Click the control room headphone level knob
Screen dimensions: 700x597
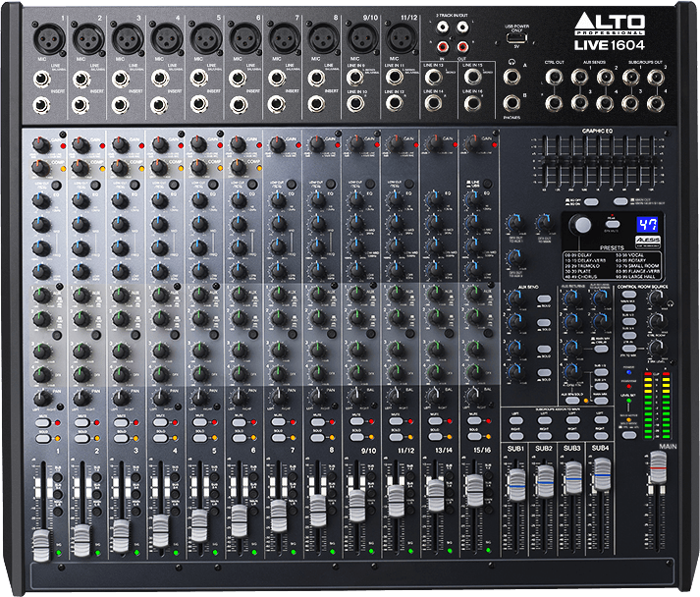[656, 298]
